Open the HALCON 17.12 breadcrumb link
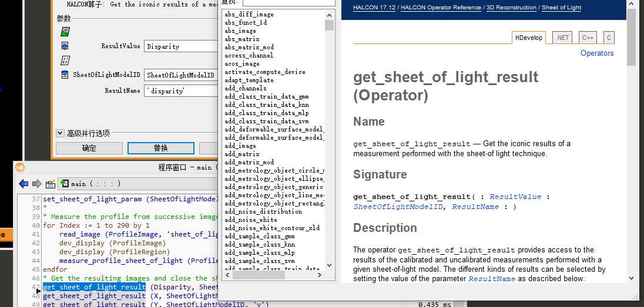Screen dimensions: 644x307 coord(374,8)
